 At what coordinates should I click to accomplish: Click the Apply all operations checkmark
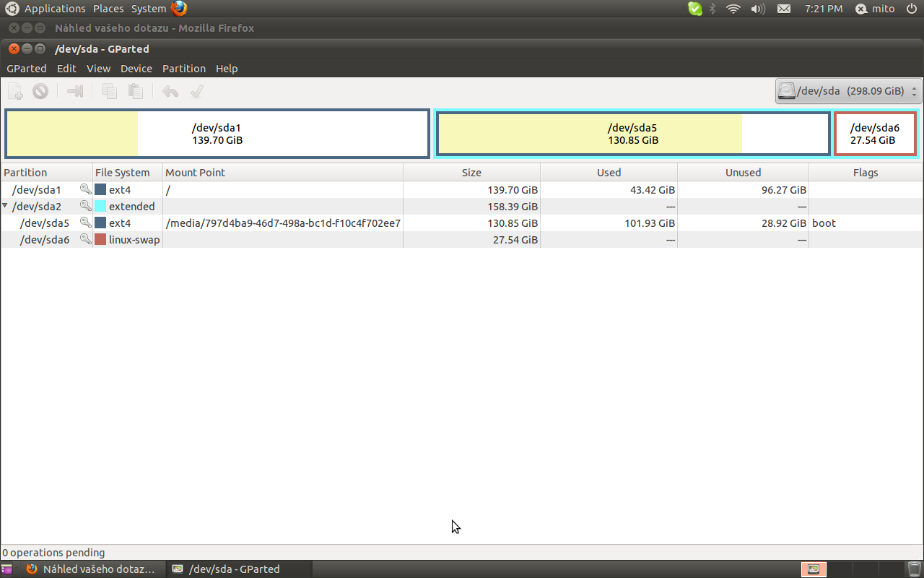[x=196, y=91]
